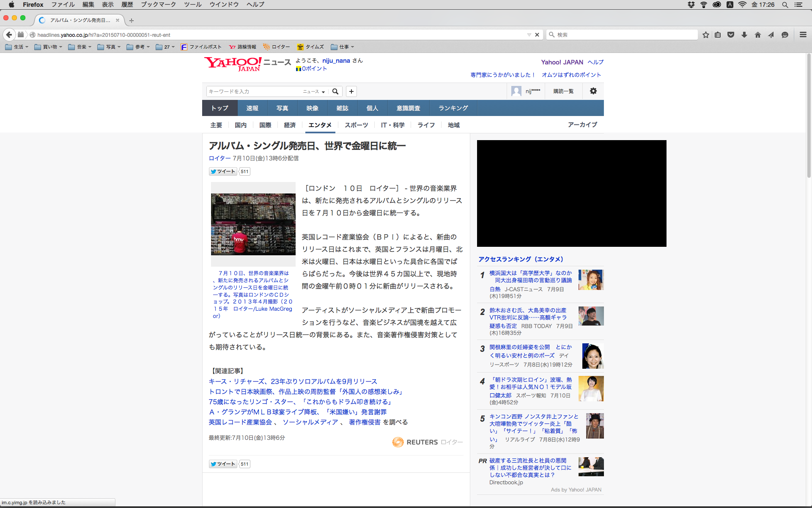The width and height of the screenshot is (812, 508).
Task: Open the キース・リチャーズ related article link
Action: point(293,381)
